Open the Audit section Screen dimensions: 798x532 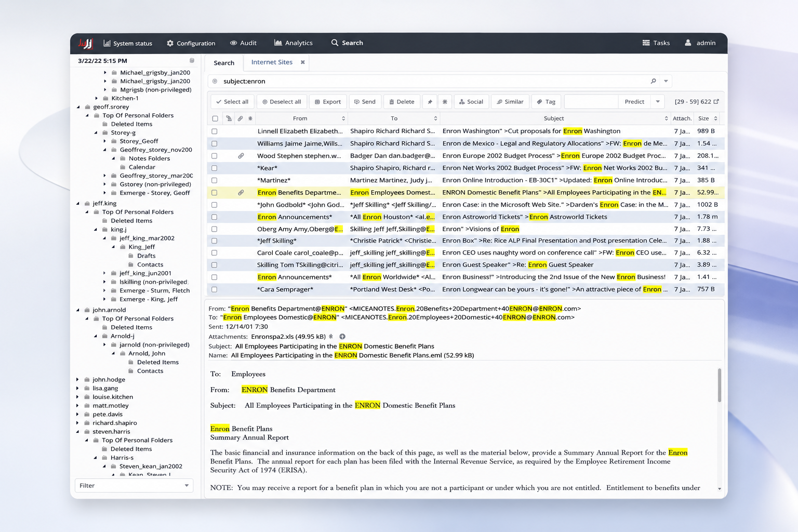click(243, 43)
